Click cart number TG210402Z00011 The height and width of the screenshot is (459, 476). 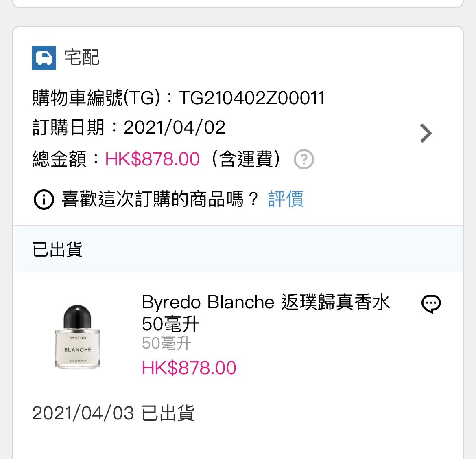pos(251,98)
